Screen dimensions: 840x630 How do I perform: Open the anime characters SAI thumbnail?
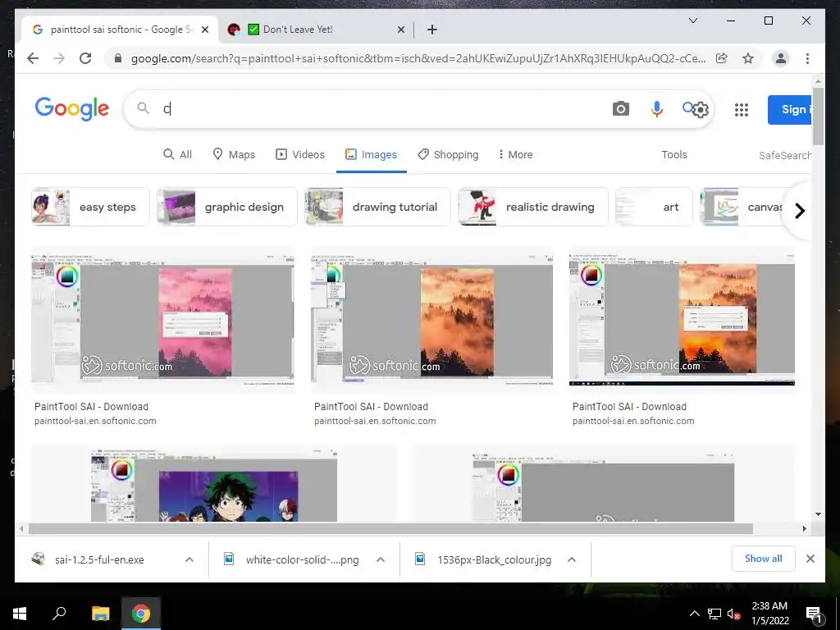[x=214, y=484]
